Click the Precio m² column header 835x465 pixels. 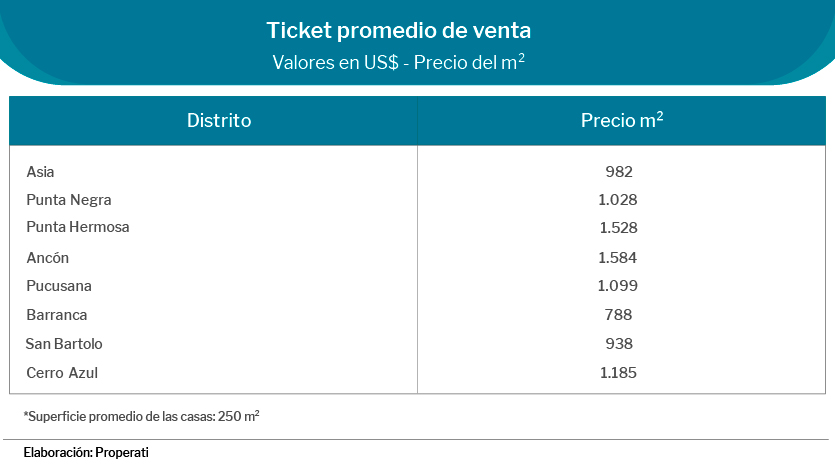pos(622,121)
